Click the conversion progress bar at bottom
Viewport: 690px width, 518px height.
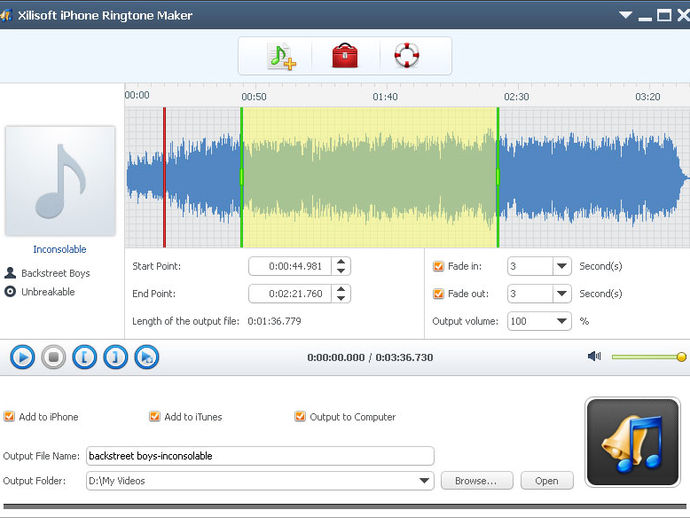345,506
